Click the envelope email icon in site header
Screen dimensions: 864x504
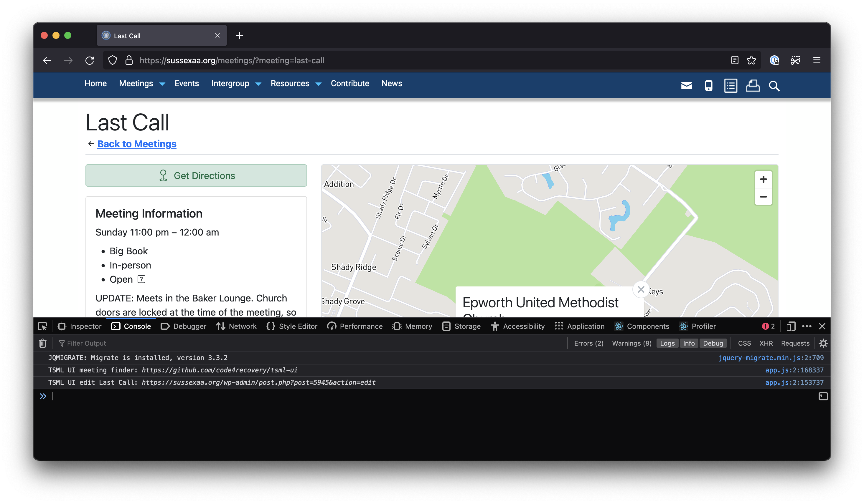coord(686,86)
